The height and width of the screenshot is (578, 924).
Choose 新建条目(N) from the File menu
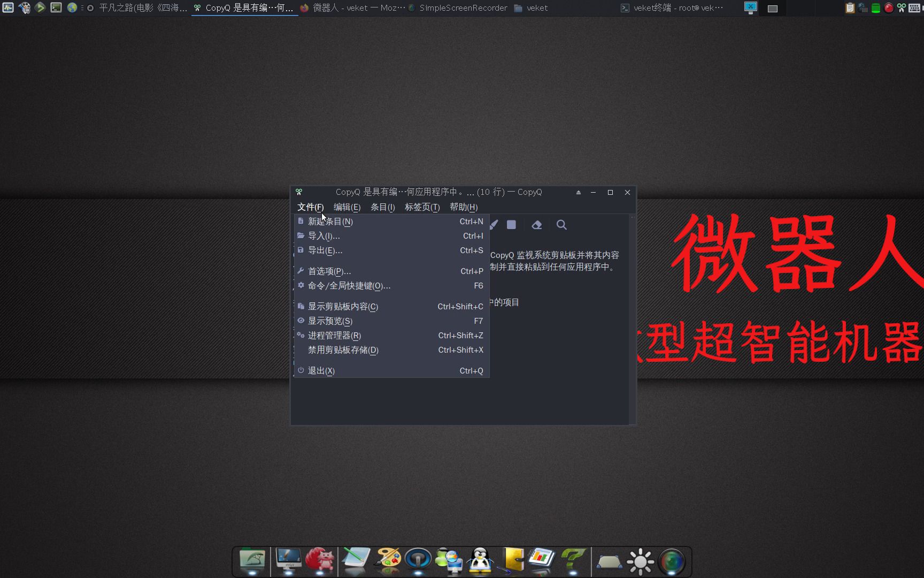pyautogui.click(x=391, y=222)
